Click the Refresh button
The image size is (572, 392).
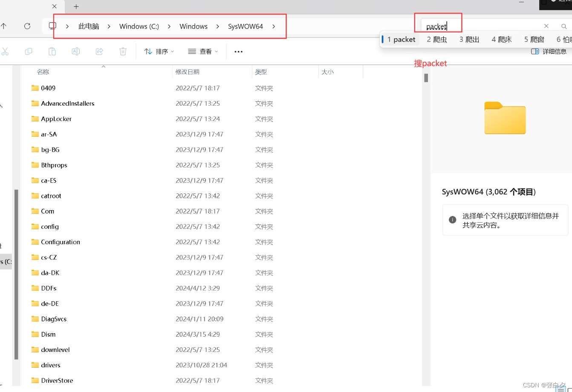[27, 26]
